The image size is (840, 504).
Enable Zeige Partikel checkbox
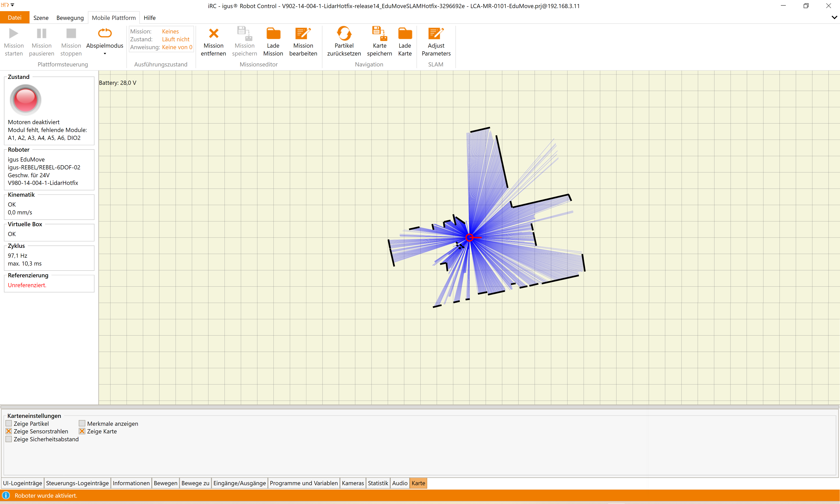coord(9,424)
